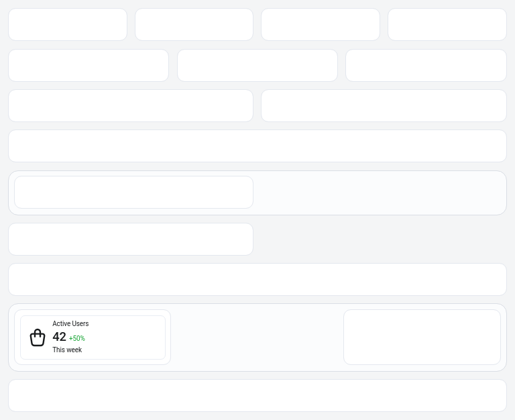The image size is (515, 420).
Task: Click last blank card in the three-card row
Action: click(x=426, y=66)
